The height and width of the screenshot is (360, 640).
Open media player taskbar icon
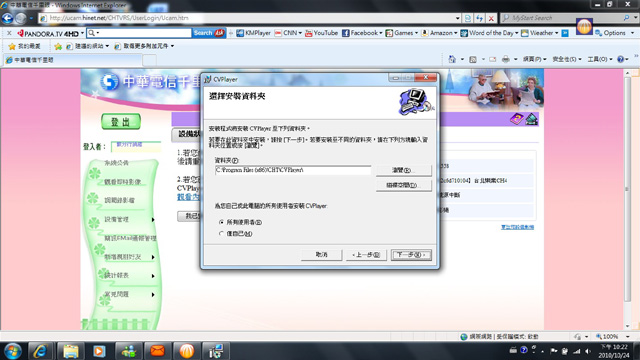[99, 351]
